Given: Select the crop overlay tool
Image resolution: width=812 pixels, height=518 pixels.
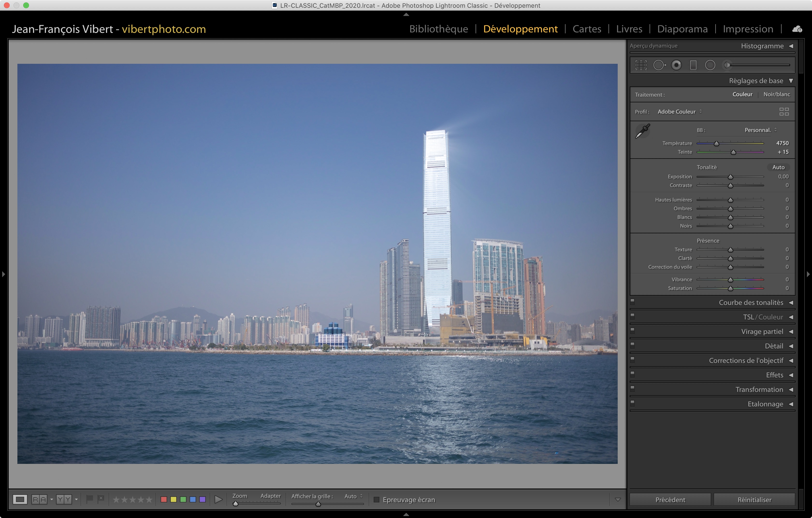Looking at the screenshot, I should tap(641, 65).
